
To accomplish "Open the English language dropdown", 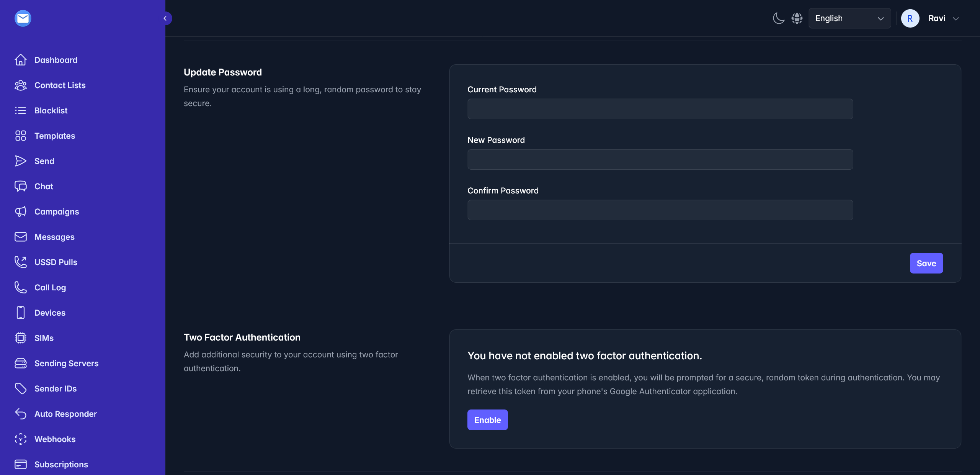I will (x=849, y=18).
